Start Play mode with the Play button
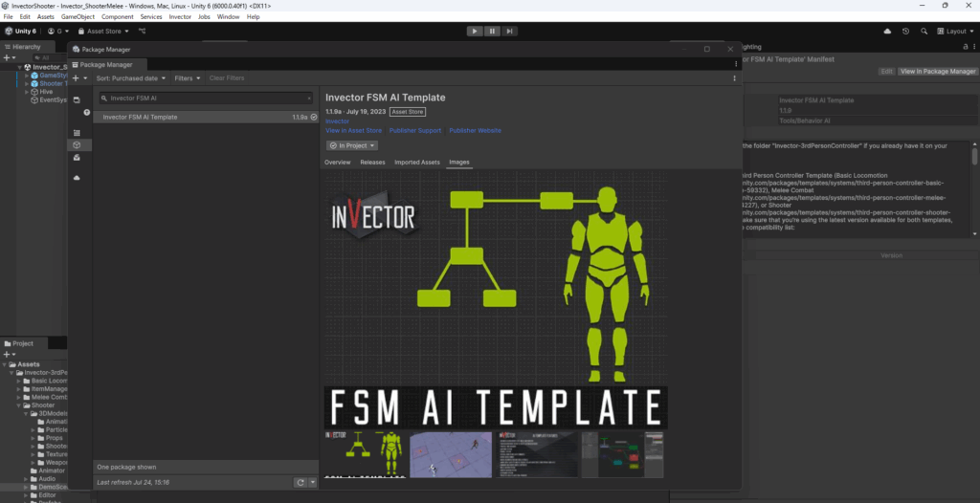 [x=475, y=32]
